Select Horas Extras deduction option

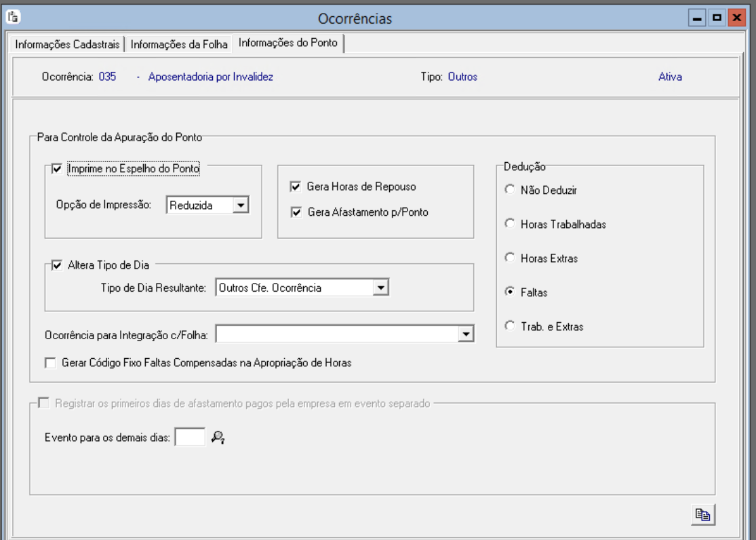click(x=510, y=258)
